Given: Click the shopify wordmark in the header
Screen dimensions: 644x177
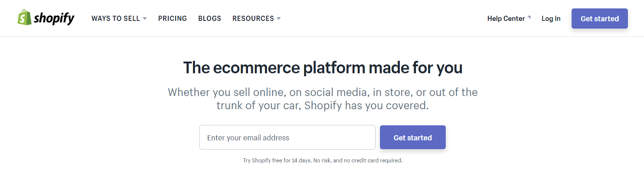Looking at the screenshot, I should pyautogui.click(x=54, y=18).
